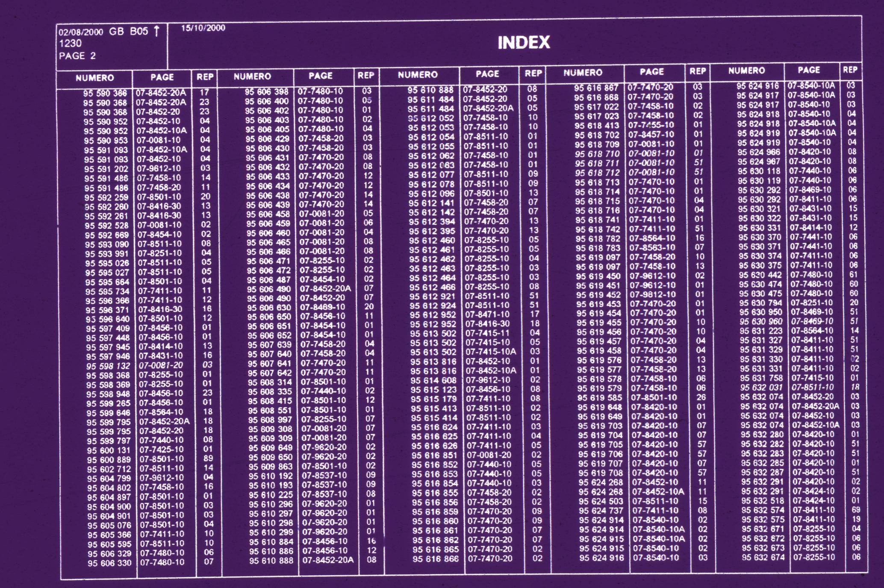884x588 pixels.
Task: Click the up arrow next to B05
Action: coord(156,31)
